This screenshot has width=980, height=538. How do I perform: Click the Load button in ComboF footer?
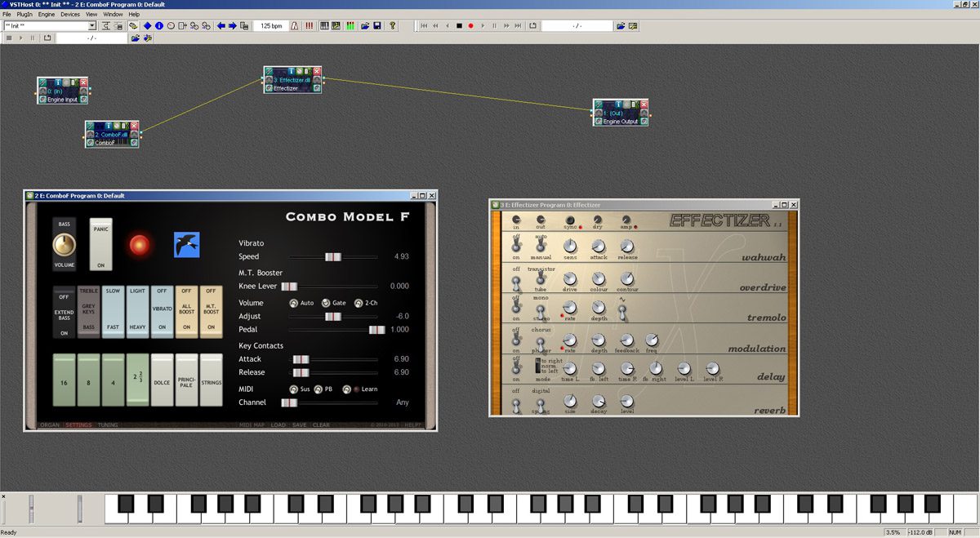click(x=278, y=425)
